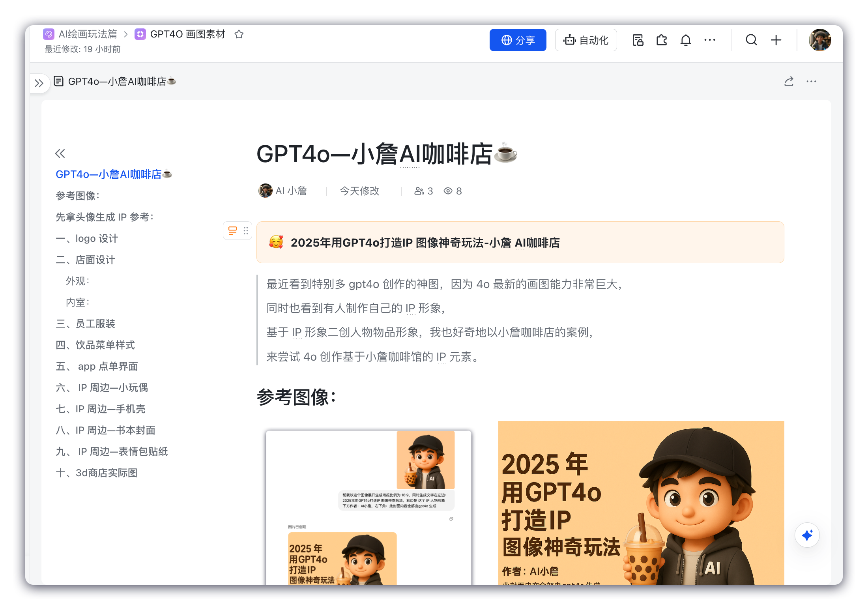Star the GPT4O 画图素材 page

pos(239,34)
